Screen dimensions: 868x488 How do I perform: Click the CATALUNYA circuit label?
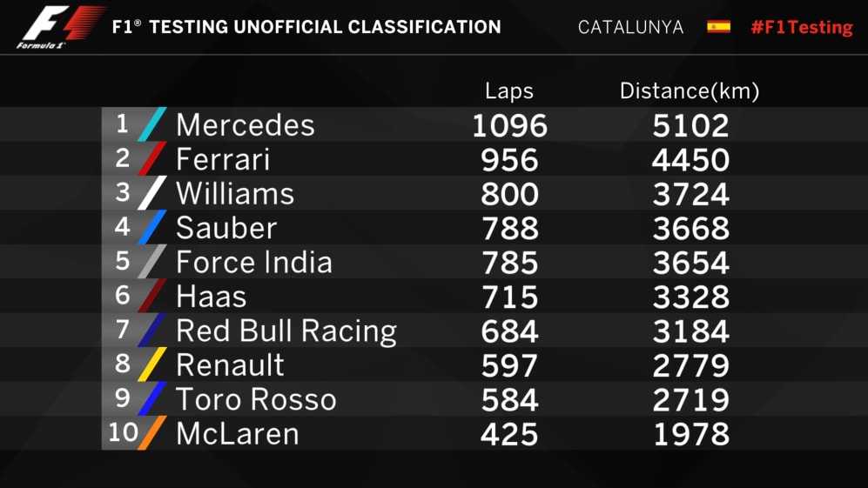tap(630, 27)
